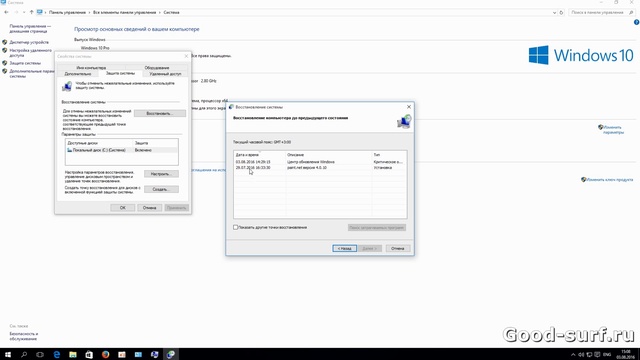
Task: Click 'Отмена' in System Restore wizard
Action: coord(398,248)
